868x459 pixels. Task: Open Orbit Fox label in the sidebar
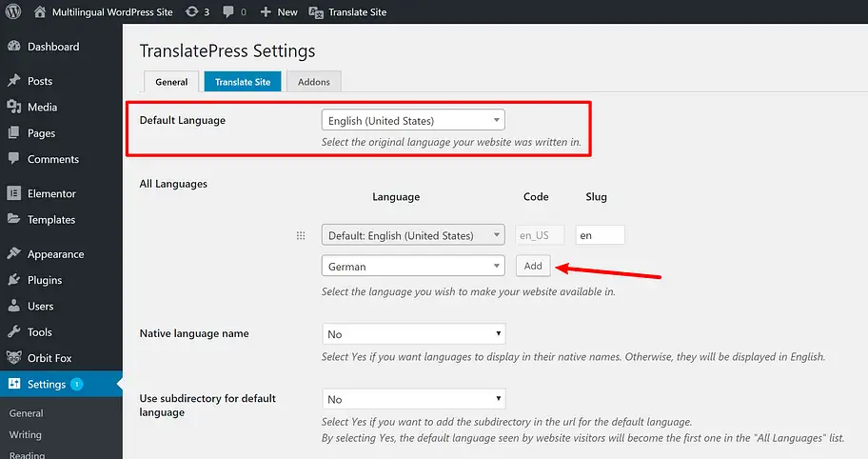[x=49, y=358]
